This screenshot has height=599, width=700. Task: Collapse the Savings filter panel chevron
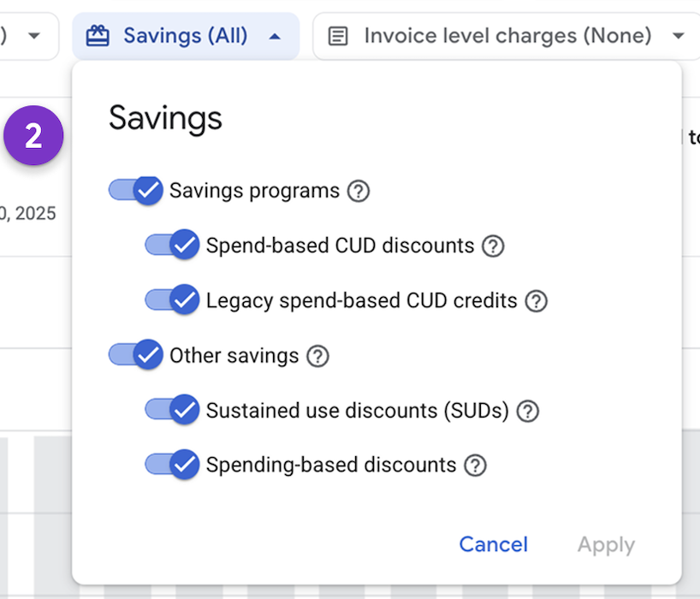coord(276,36)
